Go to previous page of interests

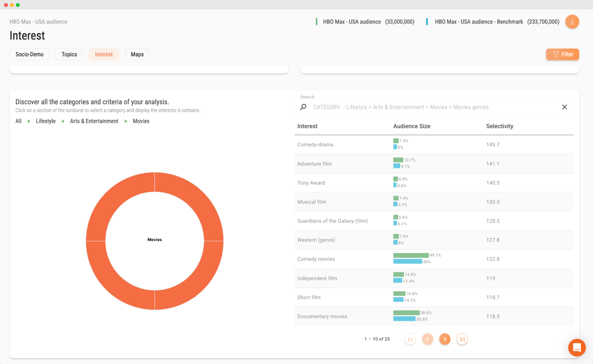427,339
